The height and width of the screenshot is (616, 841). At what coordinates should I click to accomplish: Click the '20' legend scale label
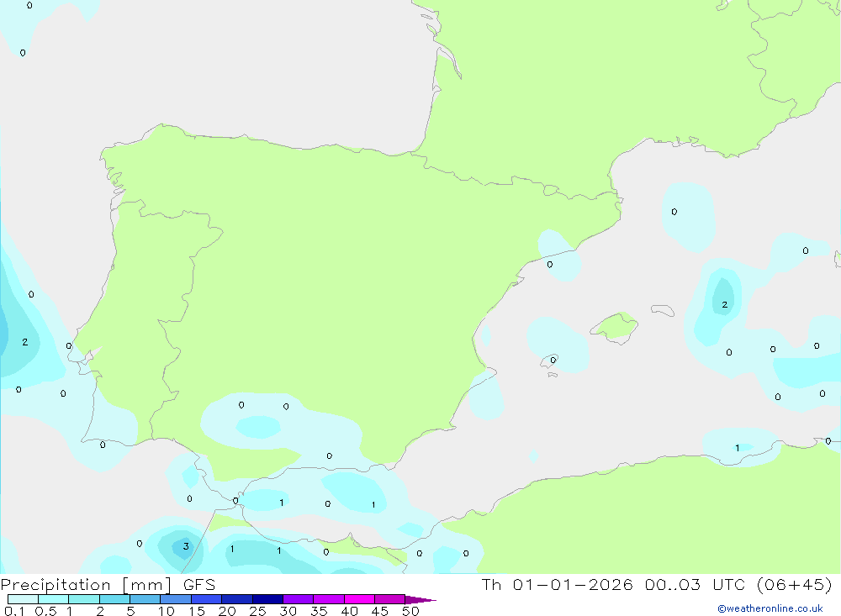click(x=227, y=611)
